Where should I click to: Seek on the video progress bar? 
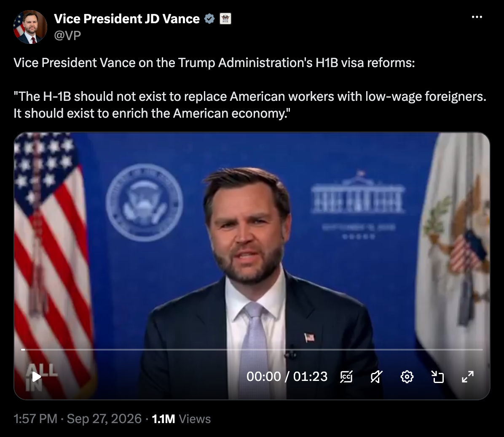tap(252, 349)
